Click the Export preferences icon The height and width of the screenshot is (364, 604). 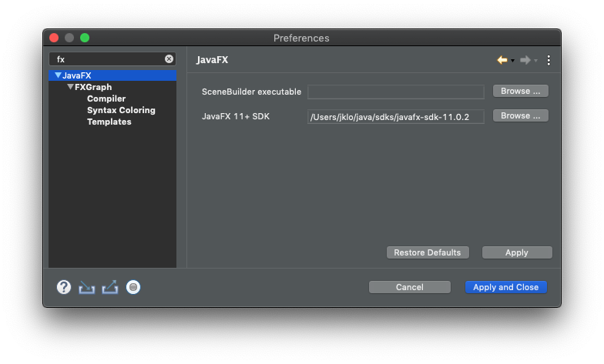tap(110, 287)
